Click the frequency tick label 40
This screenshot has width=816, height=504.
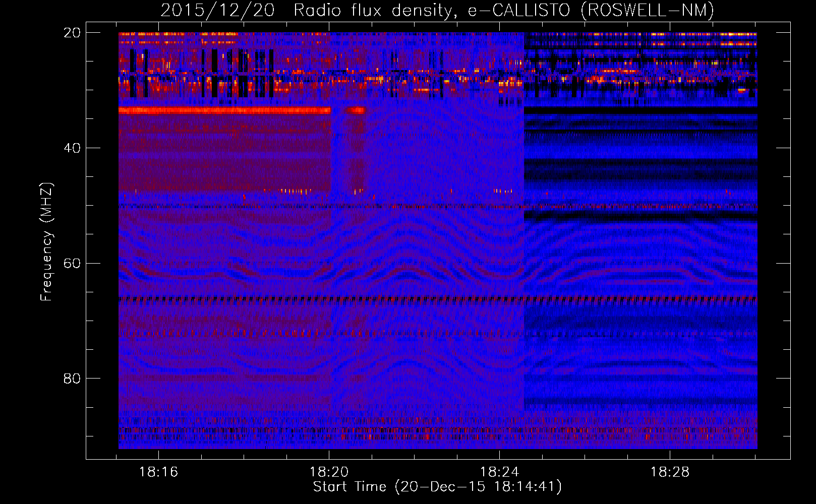72,148
